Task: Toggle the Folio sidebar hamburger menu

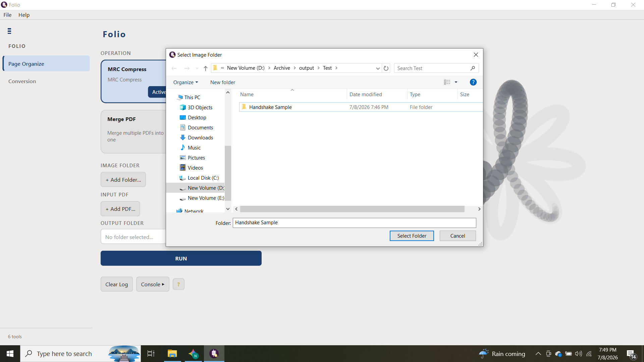Action: click(9, 31)
